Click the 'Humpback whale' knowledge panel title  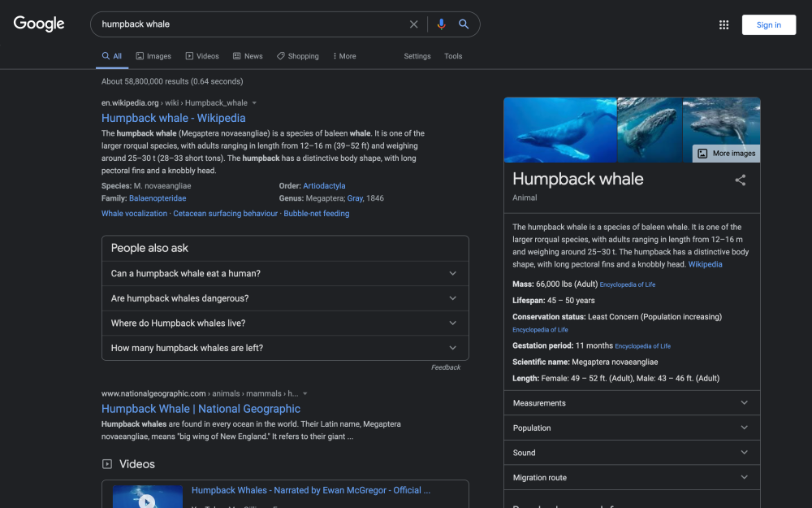point(578,179)
